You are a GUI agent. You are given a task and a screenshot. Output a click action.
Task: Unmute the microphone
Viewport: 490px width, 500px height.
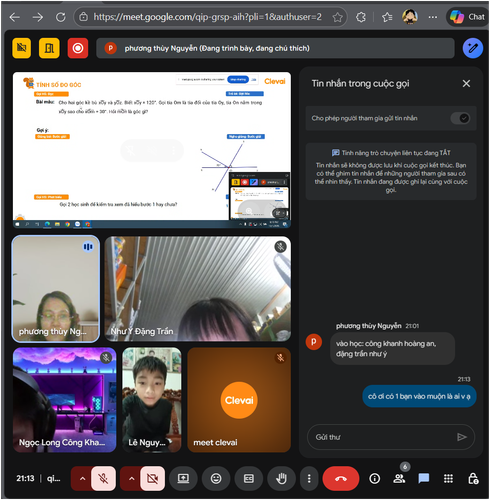click(x=103, y=479)
